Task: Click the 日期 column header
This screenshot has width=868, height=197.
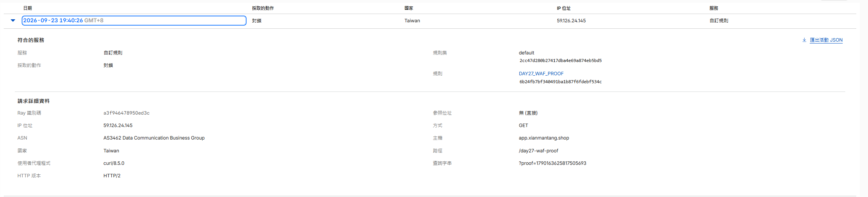Action: click(28, 8)
